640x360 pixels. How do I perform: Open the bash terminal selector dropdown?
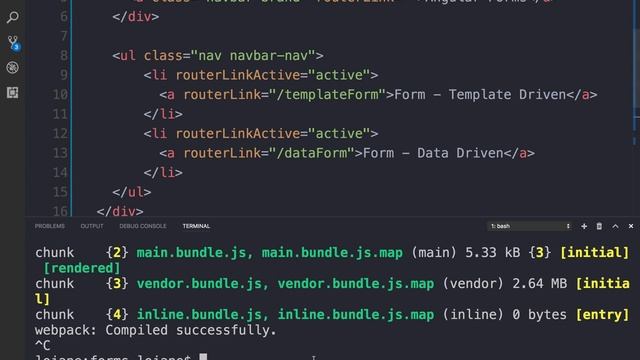coord(529,226)
